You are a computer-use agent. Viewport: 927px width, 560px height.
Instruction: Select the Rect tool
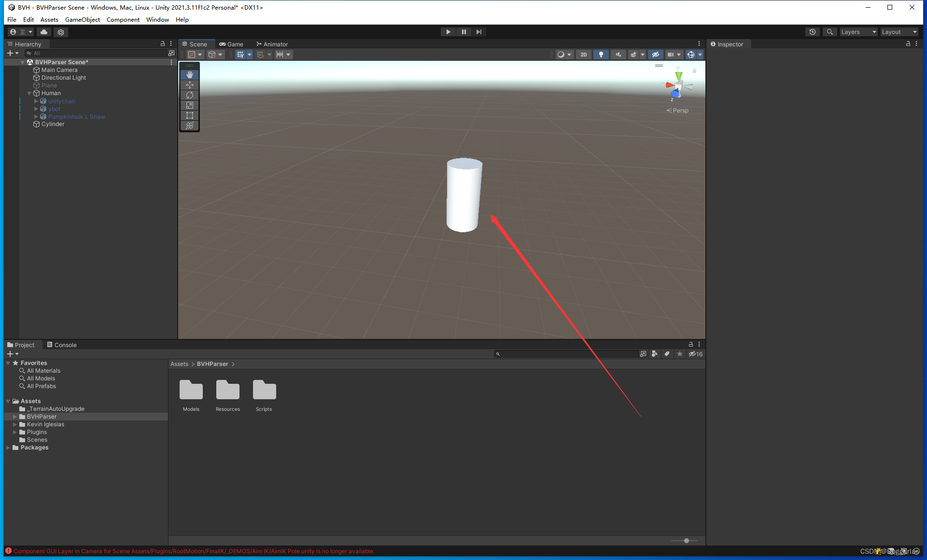(x=190, y=115)
